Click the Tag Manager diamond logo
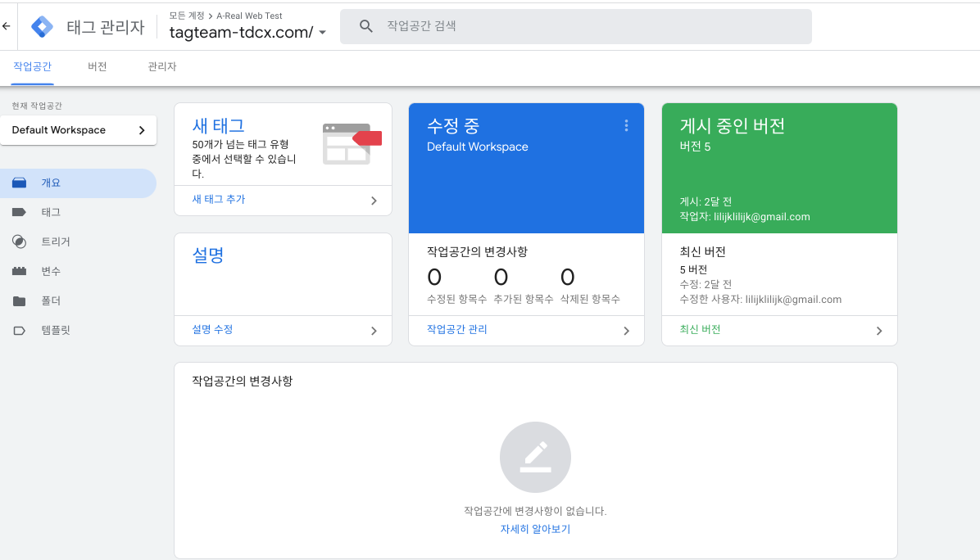980x560 pixels. tap(42, 27)
